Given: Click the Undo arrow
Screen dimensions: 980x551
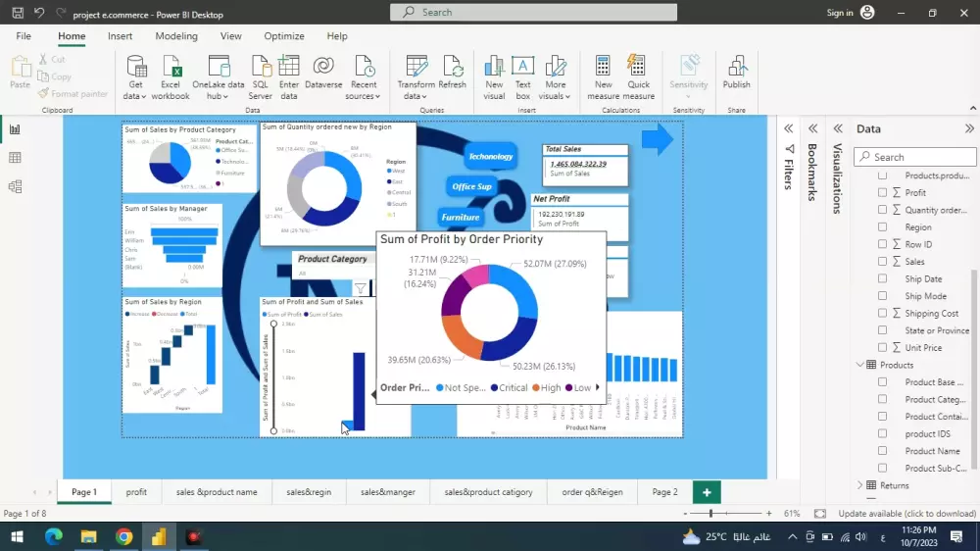Looking at the screenshot, I should (x=39, y=13).
